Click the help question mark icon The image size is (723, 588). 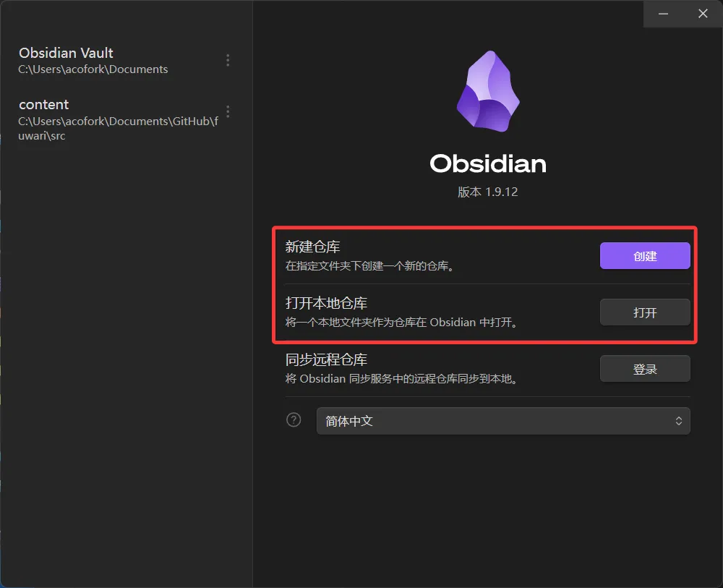[294, 420]
